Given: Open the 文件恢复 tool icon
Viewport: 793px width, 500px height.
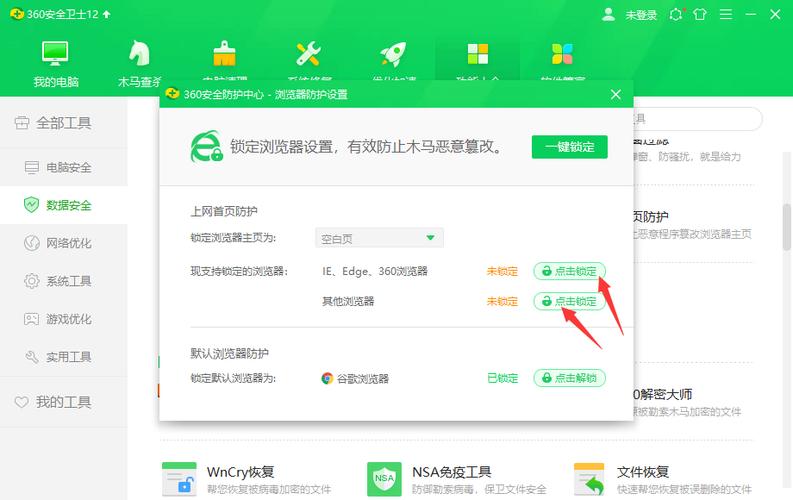Looking at the screenshot, I should tap(589, 478).
